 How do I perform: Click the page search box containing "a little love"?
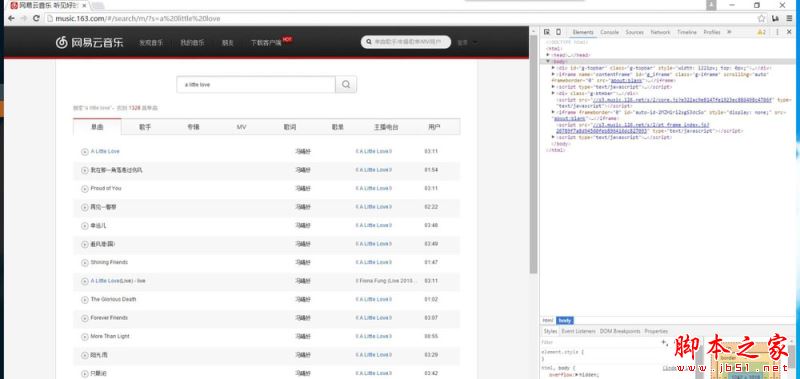click(x=256, y=85)
